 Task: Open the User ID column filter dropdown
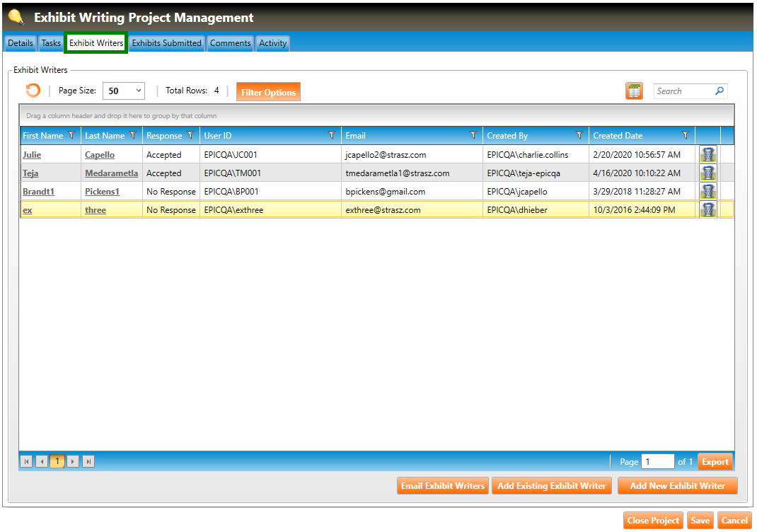[x=332, y=135]
